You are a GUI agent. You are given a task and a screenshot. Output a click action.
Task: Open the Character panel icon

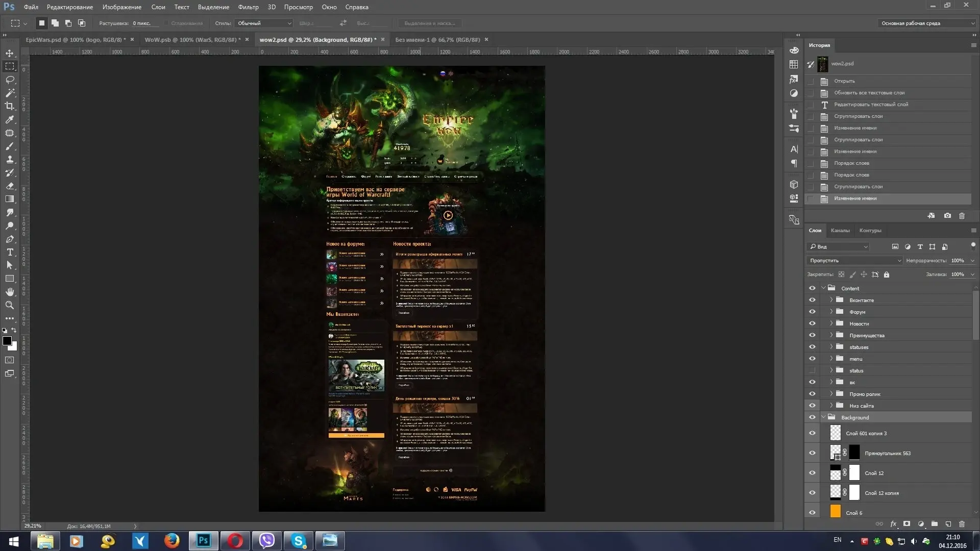pos(794,149)
